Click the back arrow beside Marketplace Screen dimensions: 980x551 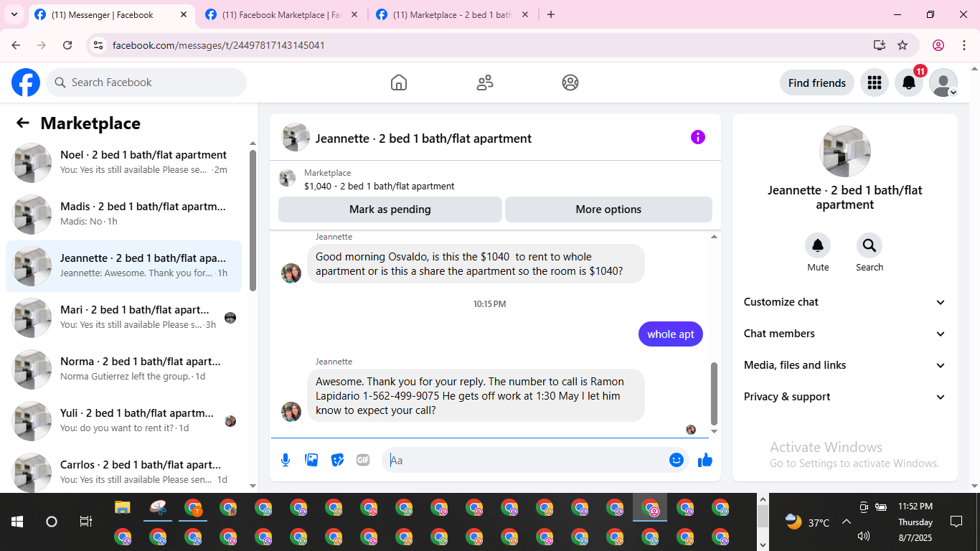pyautogui.click(x=23, y=123)
